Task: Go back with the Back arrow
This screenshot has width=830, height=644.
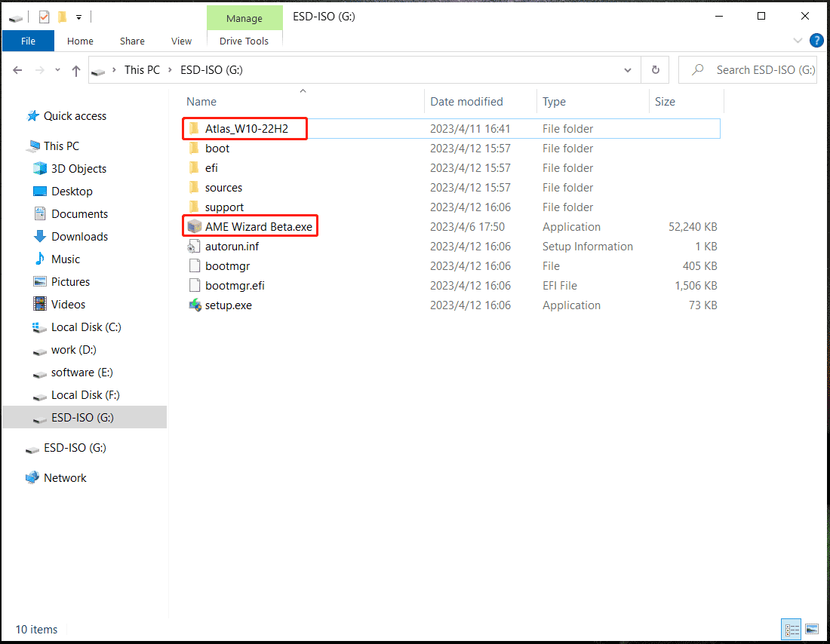Action: 17,70
